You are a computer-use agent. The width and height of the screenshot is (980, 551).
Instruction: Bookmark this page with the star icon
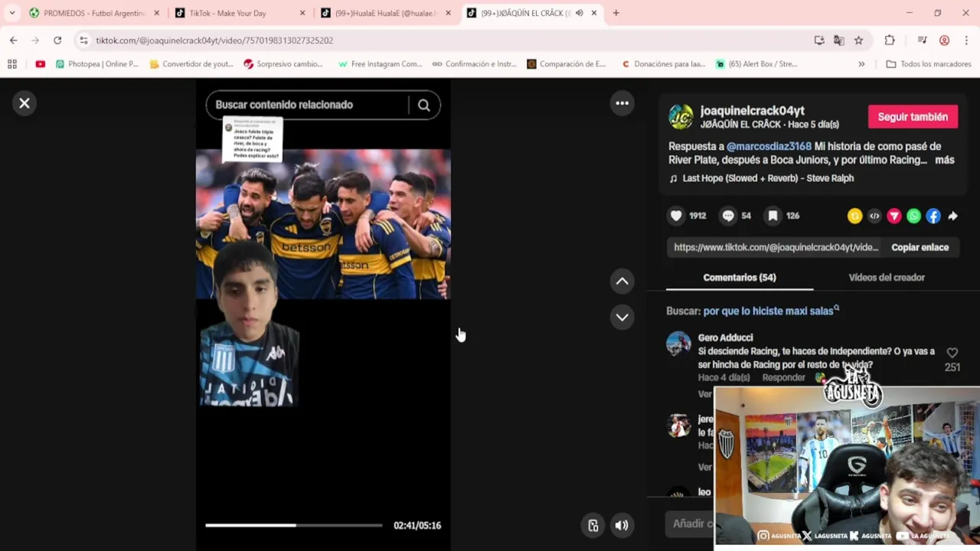click(859, 41)
